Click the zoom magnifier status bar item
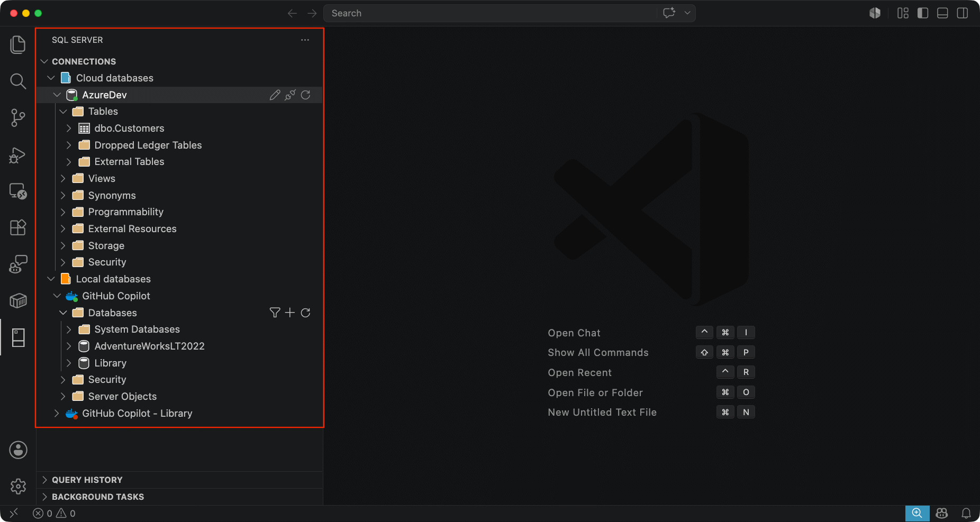 [x=917, y=513]
